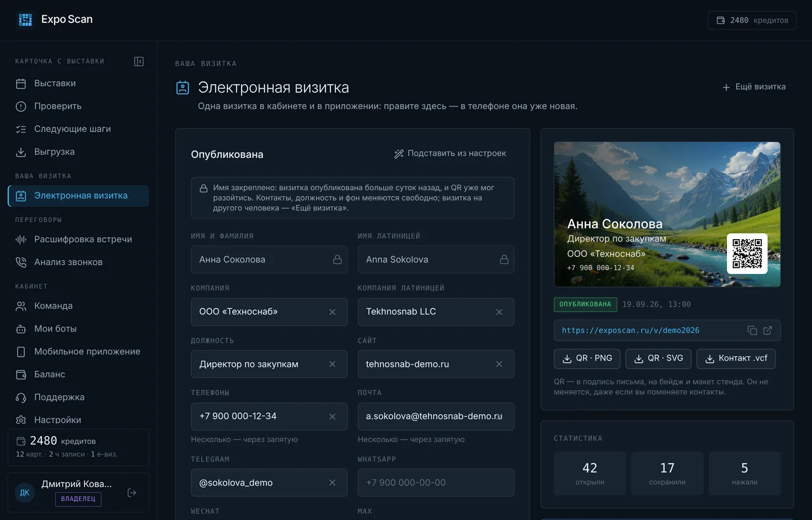This screenshot has width=812, height=520.
Task: Open the Выгрузка page
Action: click(x=79, y=152)
